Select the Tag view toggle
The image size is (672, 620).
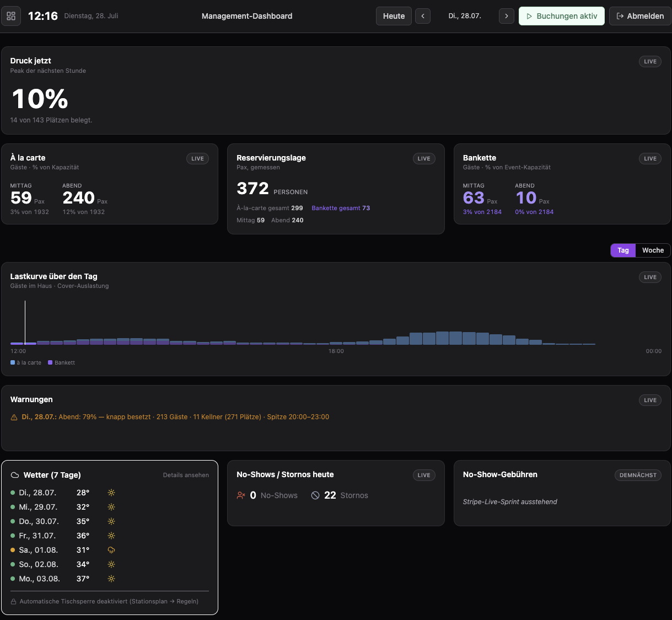(623, 250)
